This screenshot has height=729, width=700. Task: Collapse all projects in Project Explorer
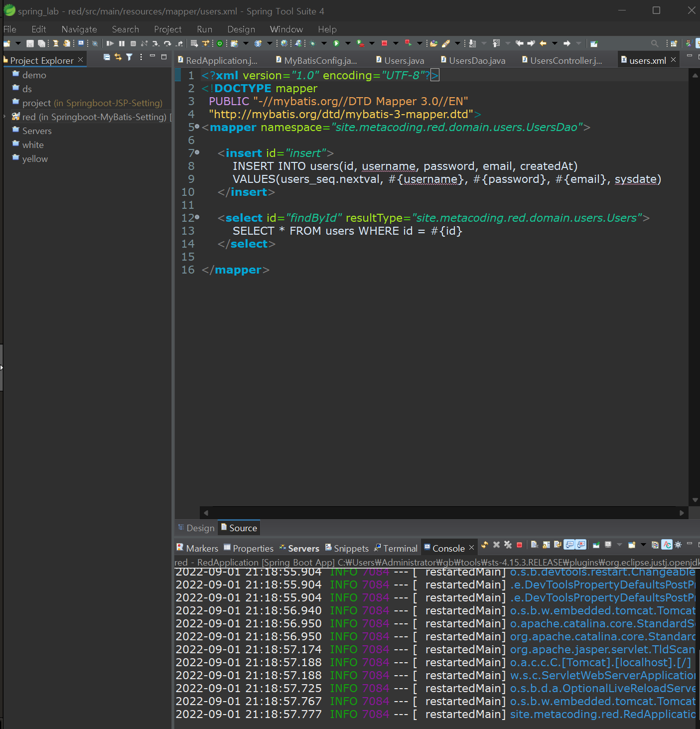(107, 57)
